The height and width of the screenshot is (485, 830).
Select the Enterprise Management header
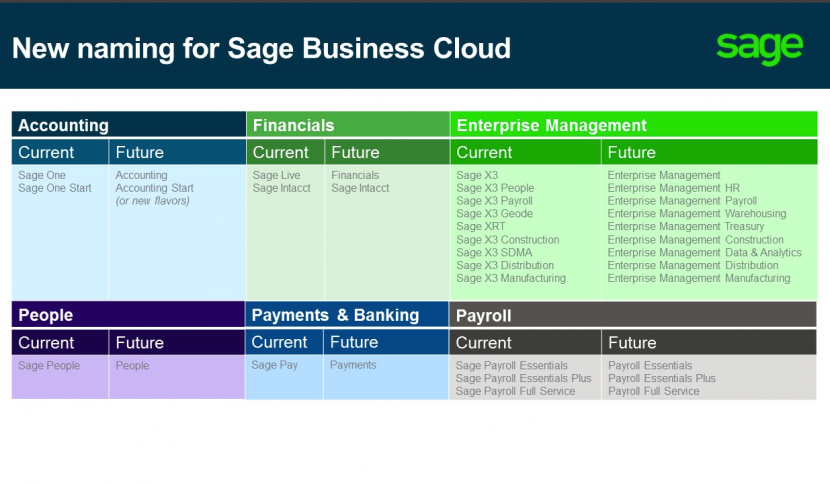(x=634, y=124)
